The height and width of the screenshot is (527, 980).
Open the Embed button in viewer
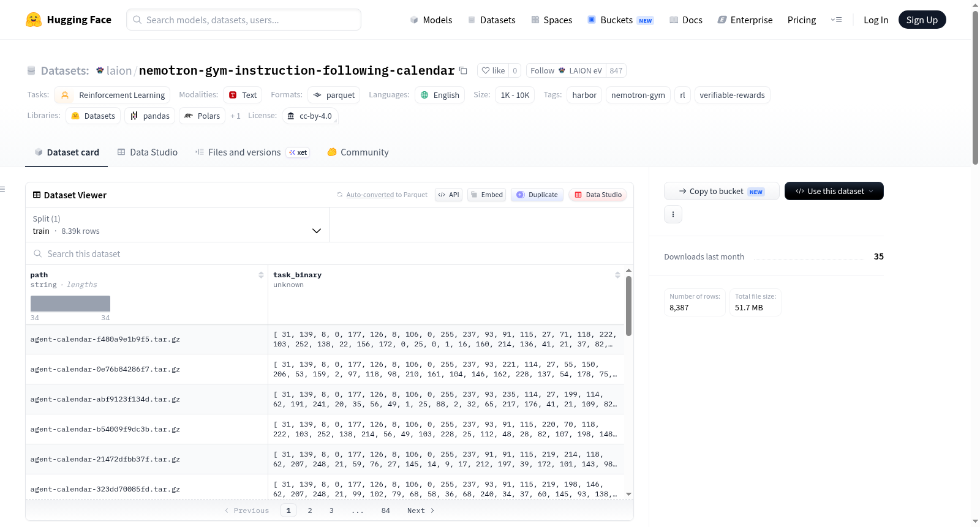pos(487,195)
